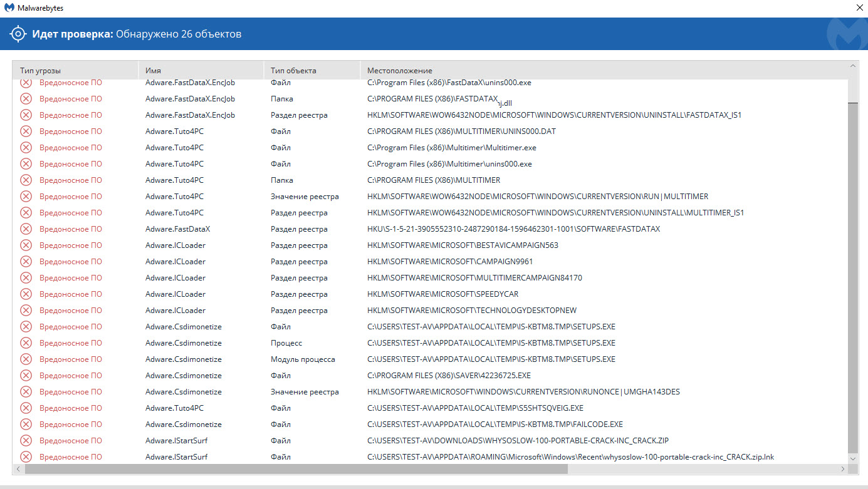
Task: Click the red X icon on the MULTITIMER_IS1 row
Action: [x=26, y=213]
